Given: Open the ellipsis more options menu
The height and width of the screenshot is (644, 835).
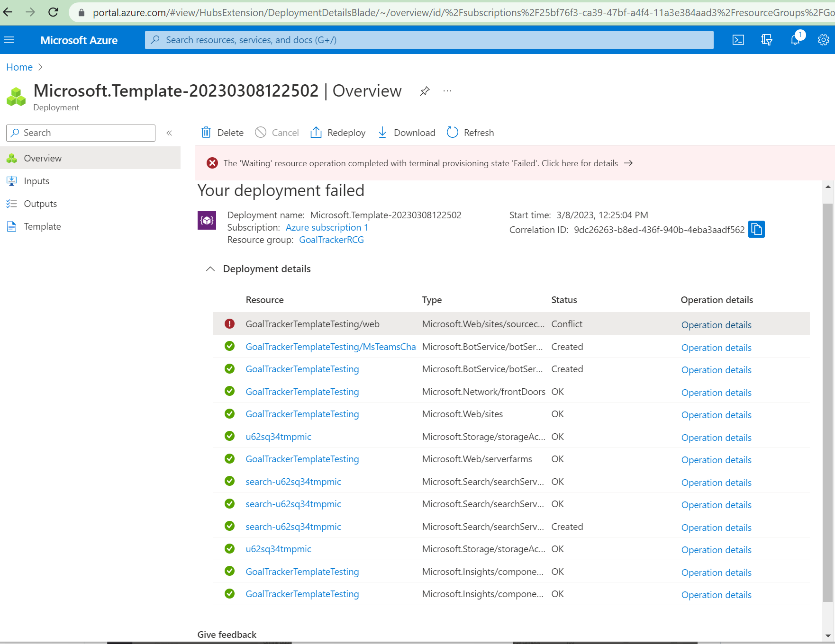Looking at the screenshot, I should pyautogui.click(x=447, y=90).
